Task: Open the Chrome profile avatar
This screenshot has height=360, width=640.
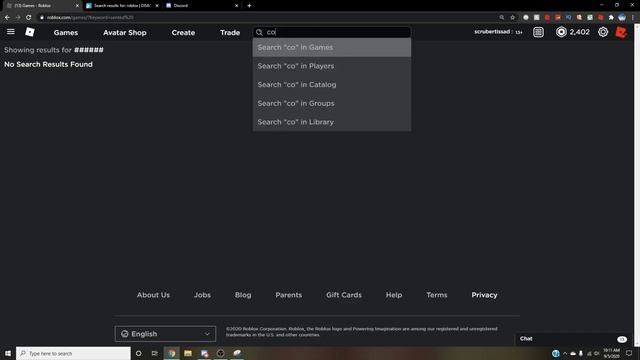Action: point(622,18)
